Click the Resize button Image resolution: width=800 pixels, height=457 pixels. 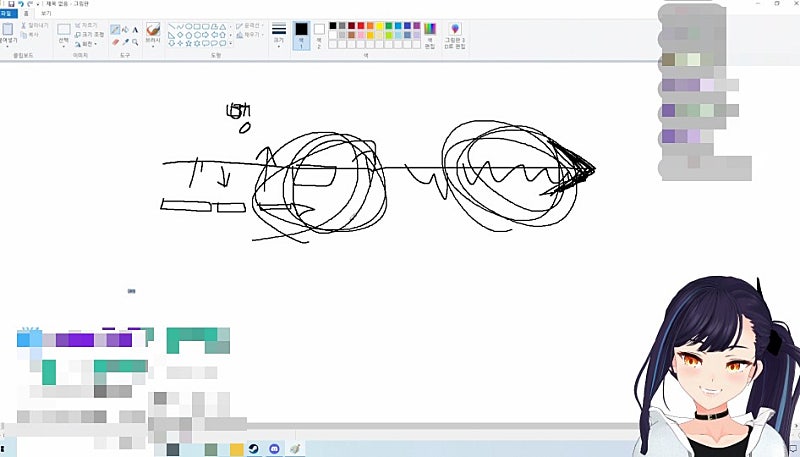(89, 35)
